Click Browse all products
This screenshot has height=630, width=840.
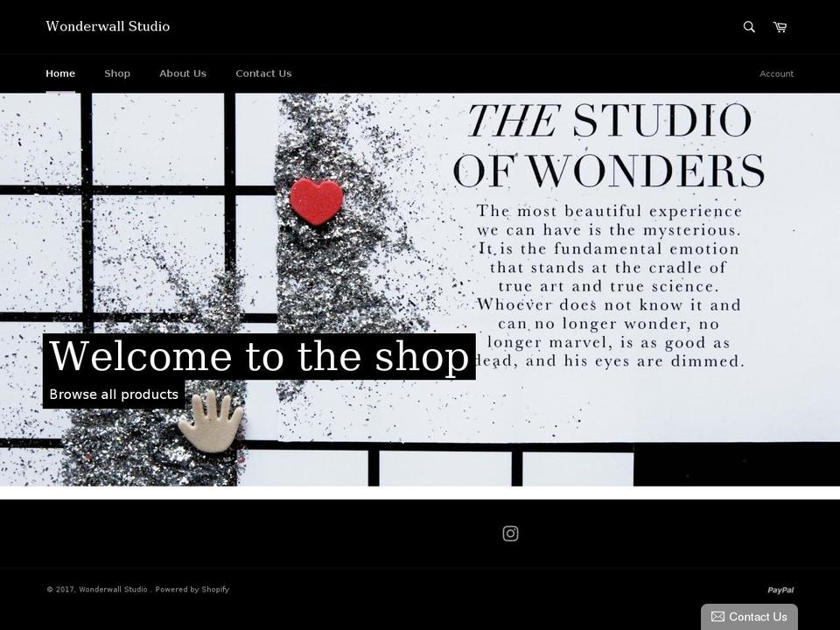(x=114, y=395)
